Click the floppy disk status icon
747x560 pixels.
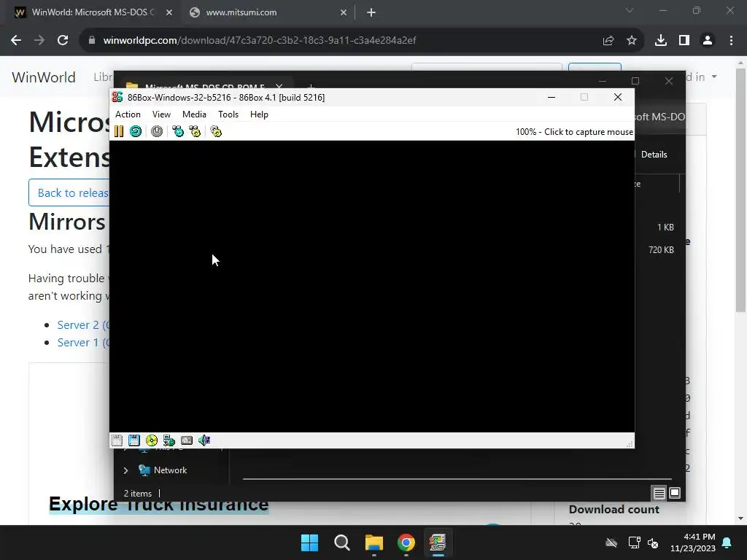[134, 440]
